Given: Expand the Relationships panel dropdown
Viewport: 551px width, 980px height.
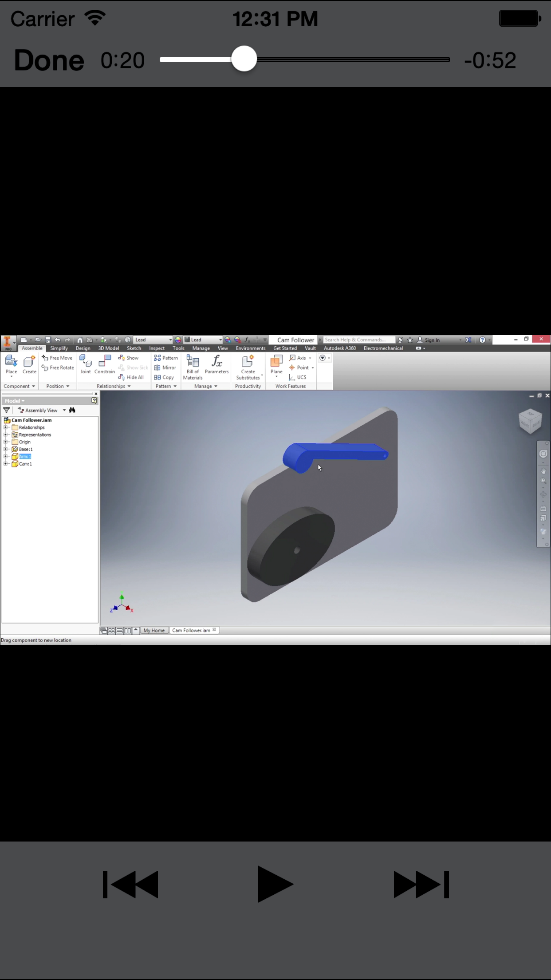Looking at the screenshot, I should [x=114, y=386].
